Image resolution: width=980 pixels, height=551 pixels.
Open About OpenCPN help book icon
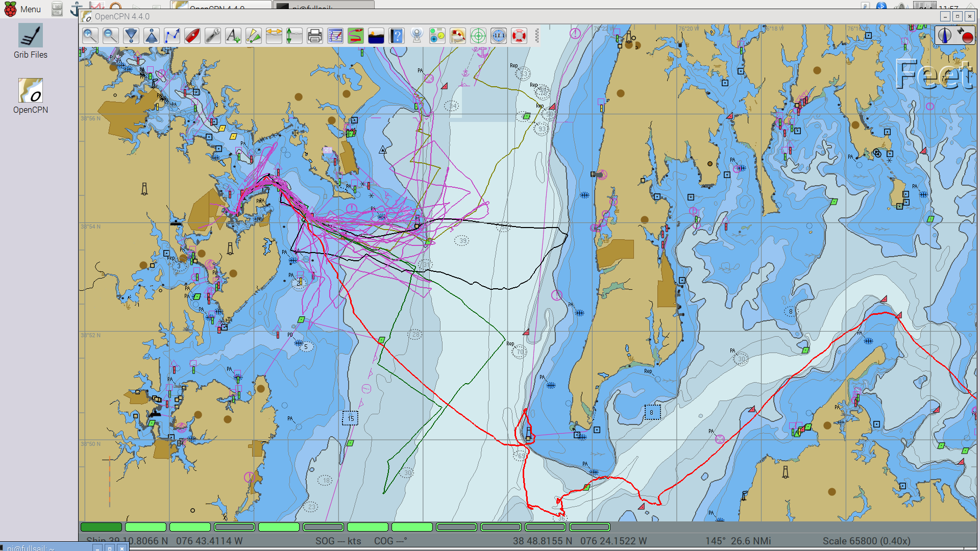pos(397,36)
